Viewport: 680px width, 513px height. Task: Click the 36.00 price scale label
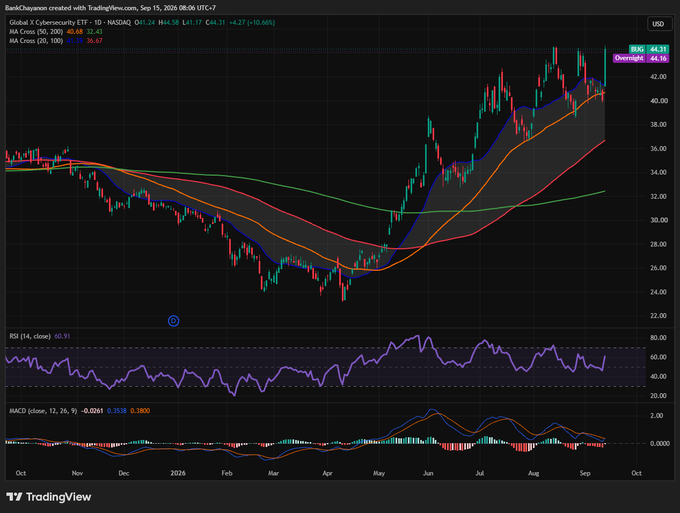[x=658, y=148]
